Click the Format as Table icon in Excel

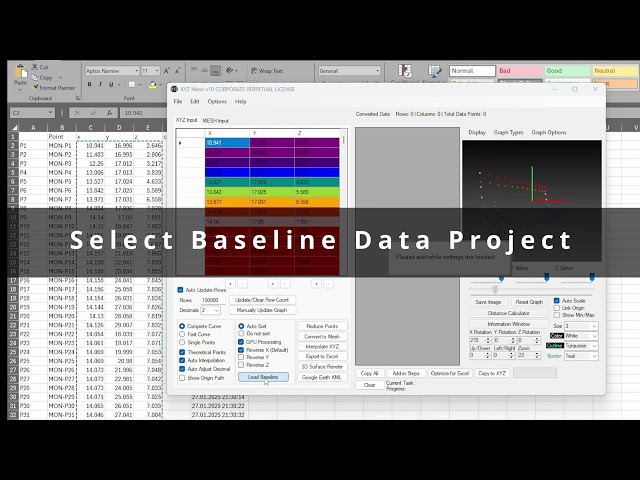coord(434,71)
